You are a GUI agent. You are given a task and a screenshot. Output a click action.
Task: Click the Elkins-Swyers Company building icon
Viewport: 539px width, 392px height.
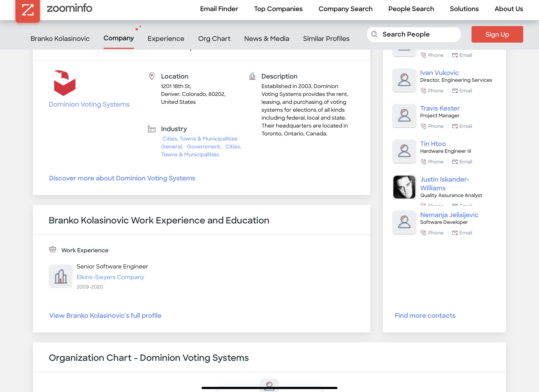61,276
